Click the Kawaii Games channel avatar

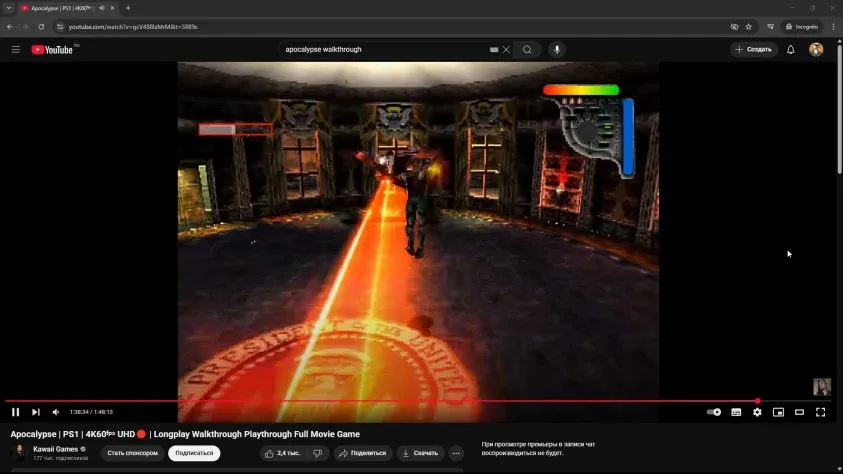coord(19,453)
